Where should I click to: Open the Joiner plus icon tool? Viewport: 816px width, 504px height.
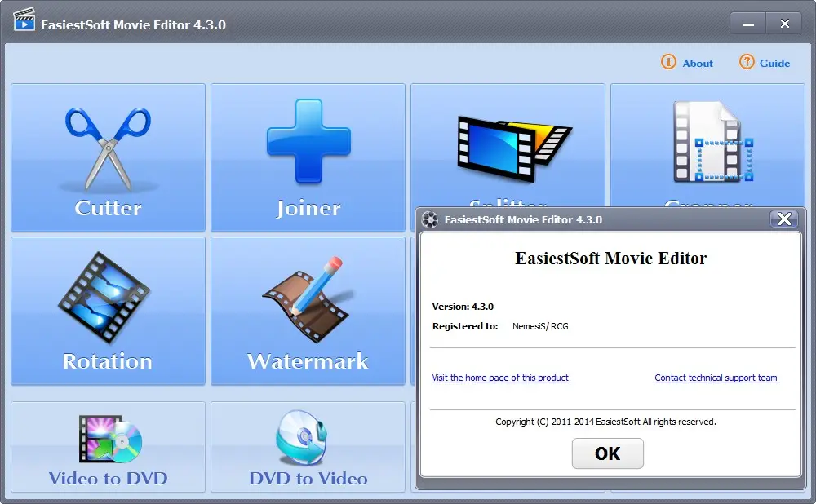[x=308, y=157]
